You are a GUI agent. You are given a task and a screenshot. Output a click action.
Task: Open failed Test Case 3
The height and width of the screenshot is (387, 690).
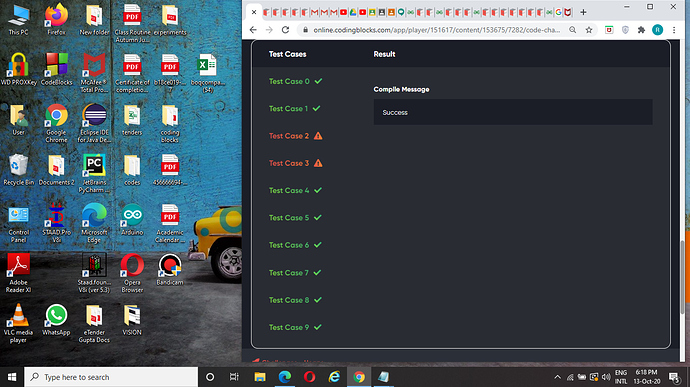(295, 163)
